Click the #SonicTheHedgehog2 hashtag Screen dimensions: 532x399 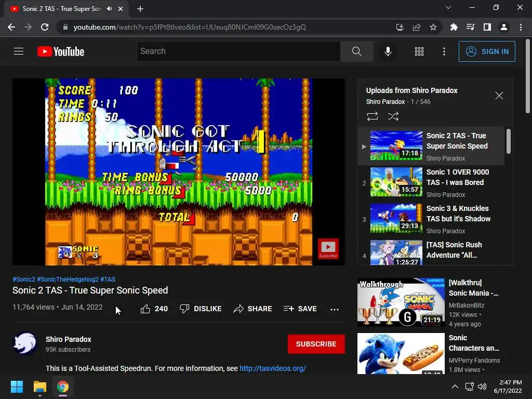(68, 279)
